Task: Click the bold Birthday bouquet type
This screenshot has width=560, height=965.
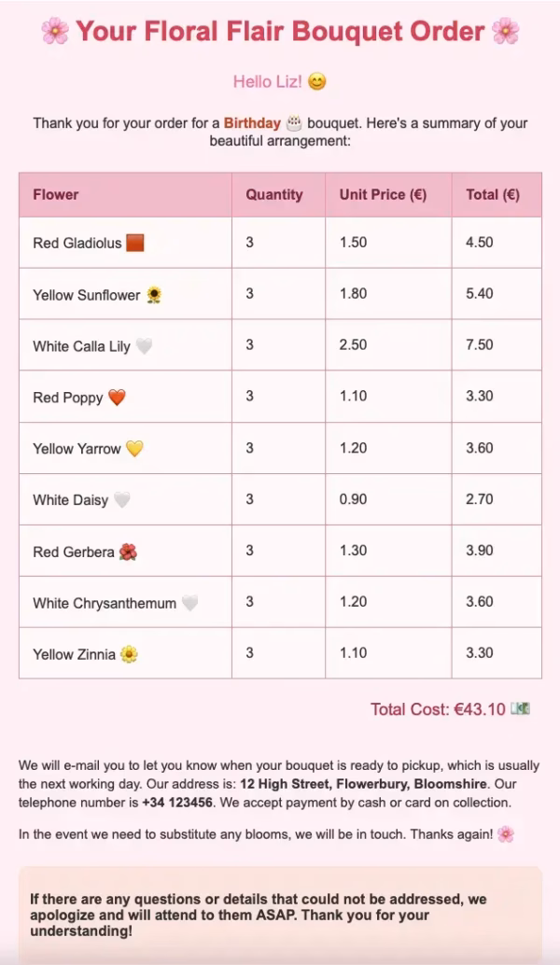Action: pyautogui.click(x=252, y=123)
